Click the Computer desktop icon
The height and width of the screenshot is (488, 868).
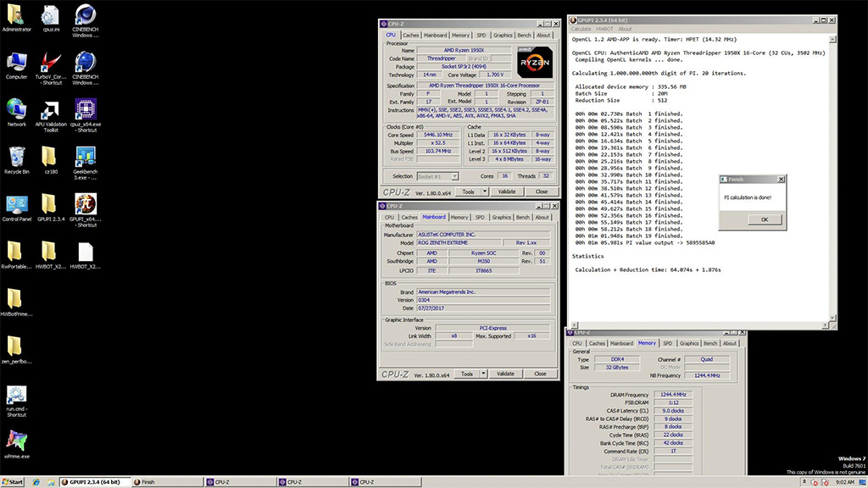[17, 66]
